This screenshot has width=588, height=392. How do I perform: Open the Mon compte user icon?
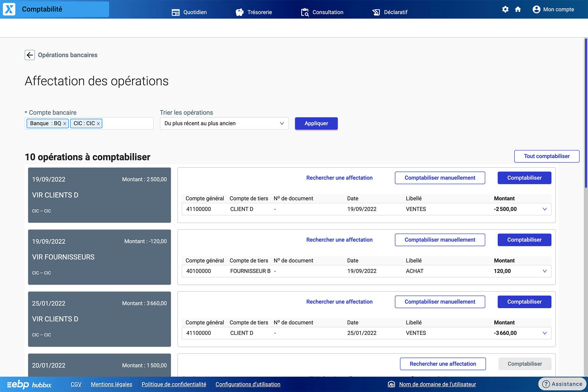[x=537, y=9]
